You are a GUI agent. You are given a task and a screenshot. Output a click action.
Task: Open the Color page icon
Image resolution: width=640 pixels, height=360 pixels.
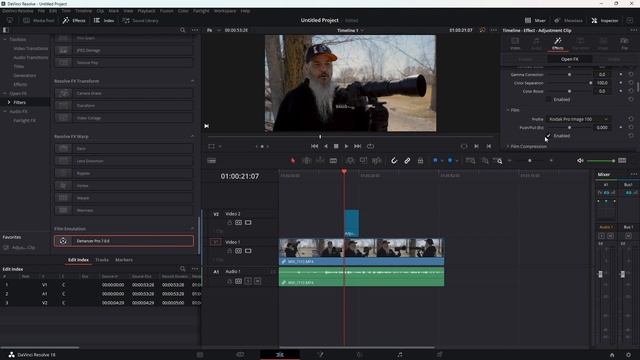coord(360,355)
